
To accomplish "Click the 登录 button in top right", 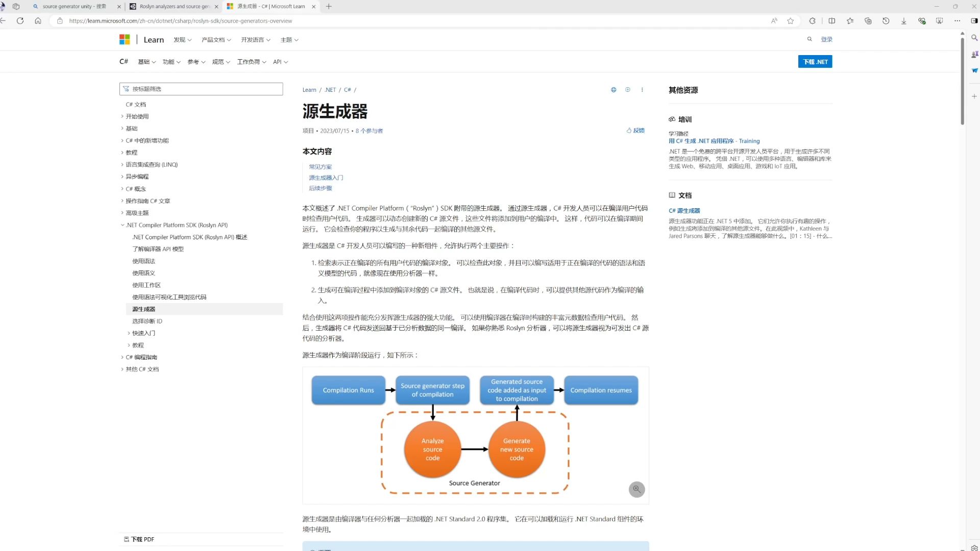I will coord(826,39).
